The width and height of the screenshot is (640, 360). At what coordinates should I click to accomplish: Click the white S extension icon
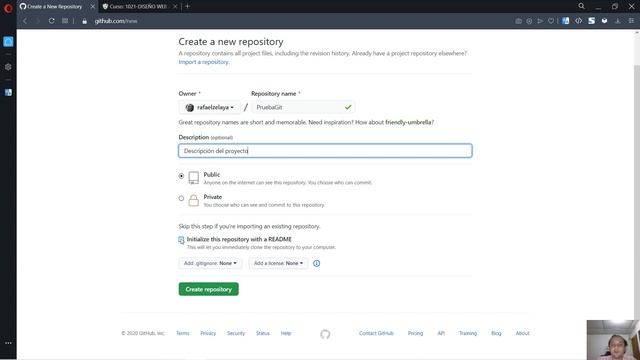(591, 21)
